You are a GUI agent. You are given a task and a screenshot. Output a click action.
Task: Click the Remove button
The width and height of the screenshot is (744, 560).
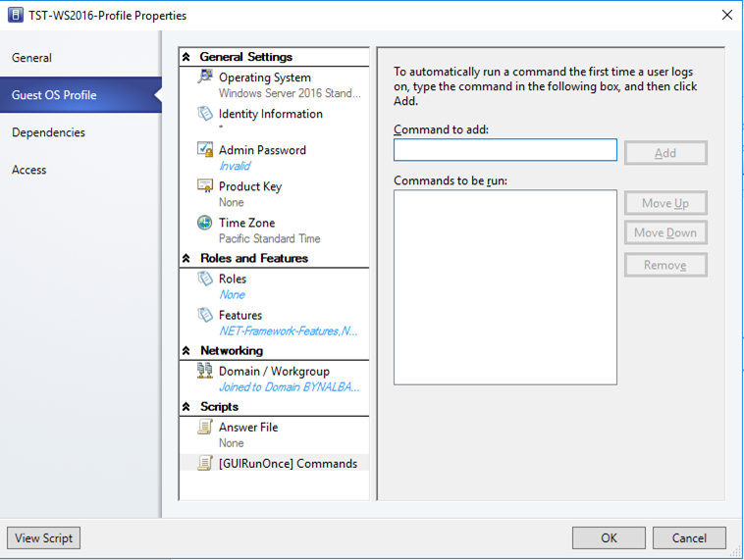click(x=665, y=265)
